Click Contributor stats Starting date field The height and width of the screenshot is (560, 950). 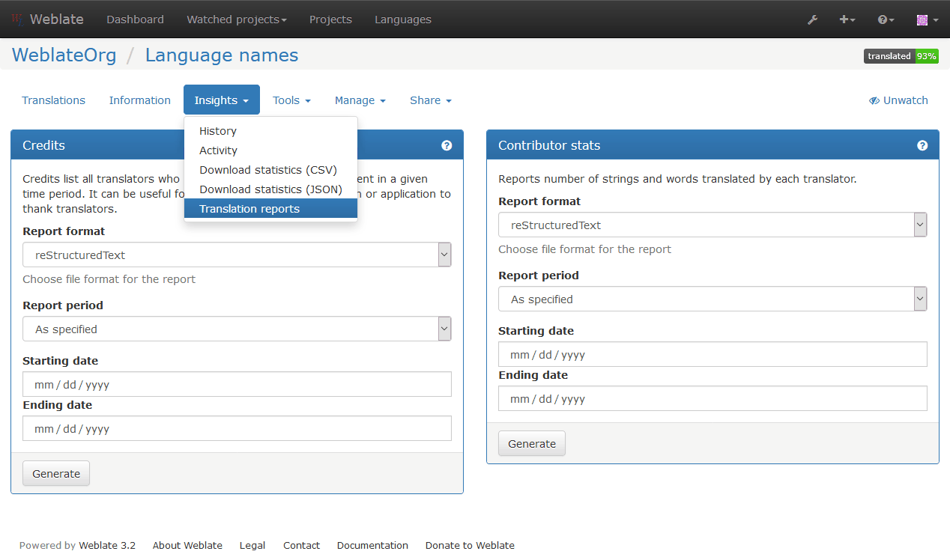click(712, 354)
